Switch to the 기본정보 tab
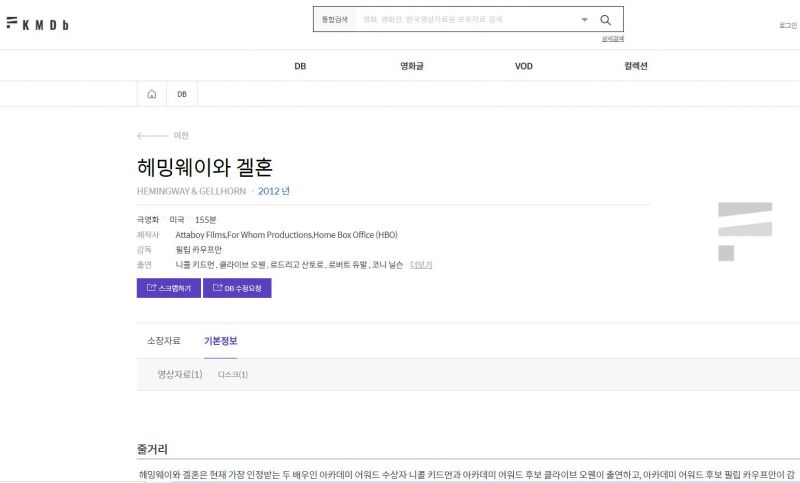The width and height of the screenshot is (800, 483). [x=220, y=341]
